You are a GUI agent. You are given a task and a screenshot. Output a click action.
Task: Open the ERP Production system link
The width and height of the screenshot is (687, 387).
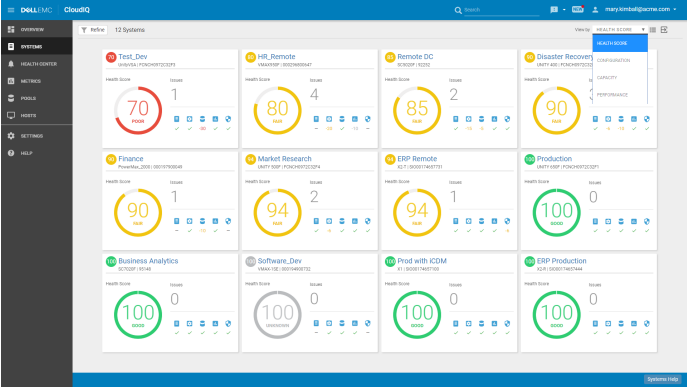562,261
